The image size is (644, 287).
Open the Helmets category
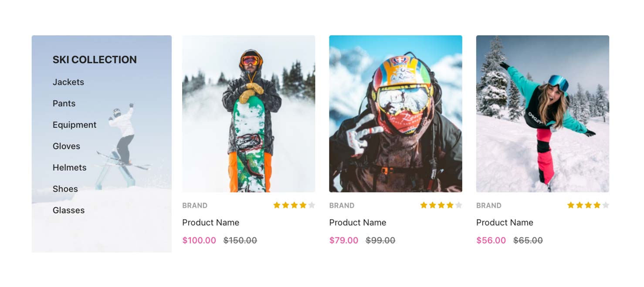(70, 167)
